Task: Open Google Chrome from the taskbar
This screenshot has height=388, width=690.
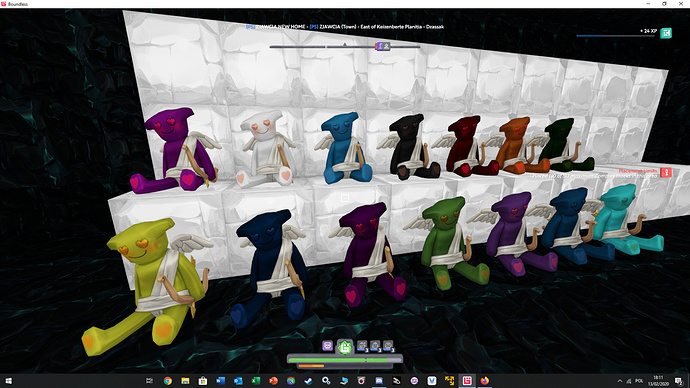Action: click(x=168, y=381)
